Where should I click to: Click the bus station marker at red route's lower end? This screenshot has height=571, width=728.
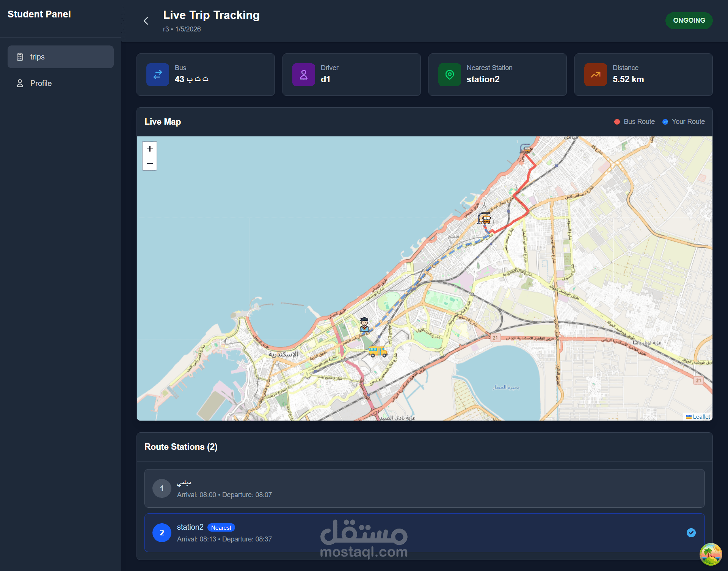(485, 218)
